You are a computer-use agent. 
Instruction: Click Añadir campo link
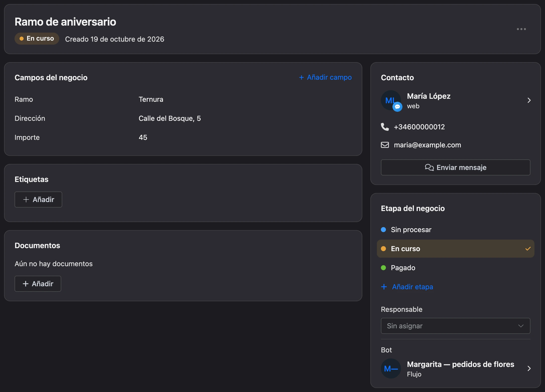click(x=325, y=77)
